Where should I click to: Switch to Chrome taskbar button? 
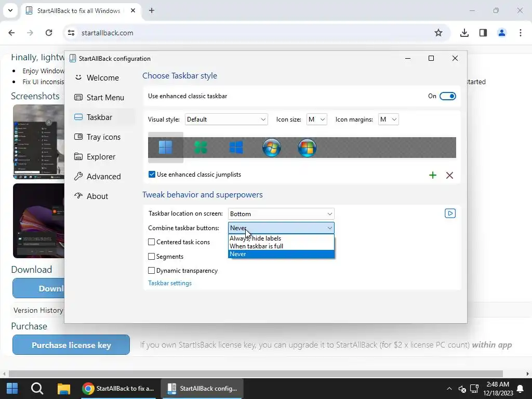click(x=118, y=389)
